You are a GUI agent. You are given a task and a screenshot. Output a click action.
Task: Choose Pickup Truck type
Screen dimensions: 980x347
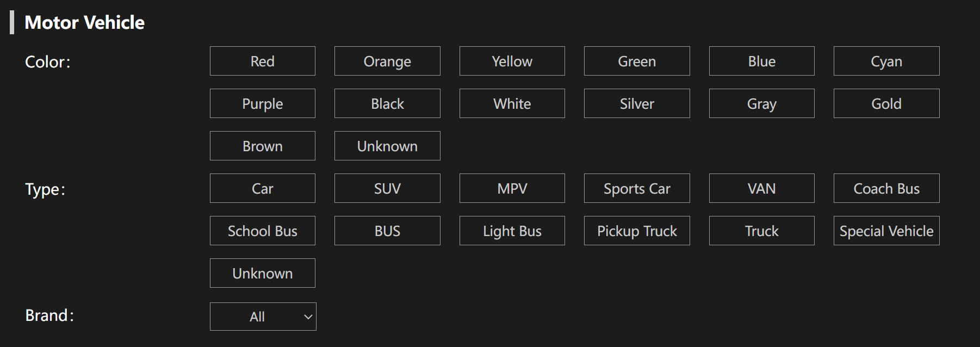637,231
